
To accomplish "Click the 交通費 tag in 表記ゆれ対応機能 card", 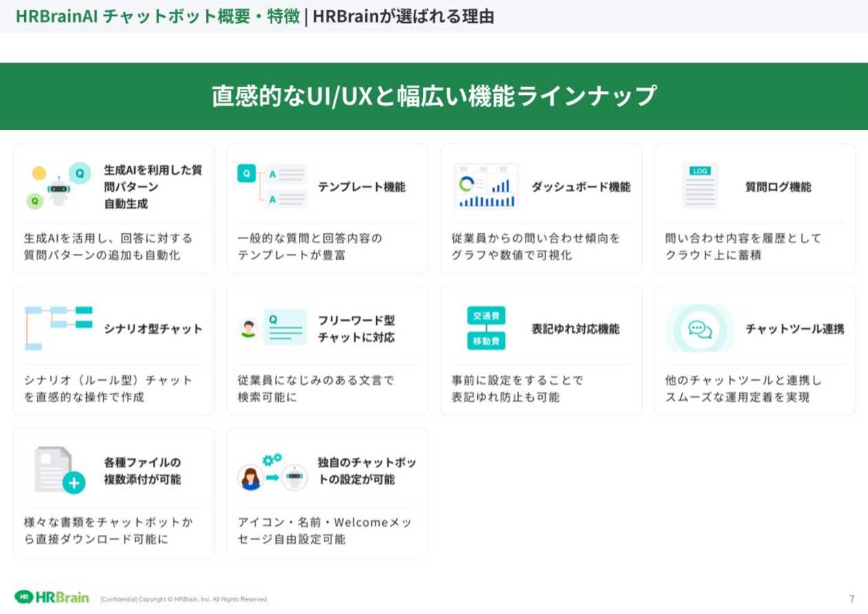I will pyautogui.click(x=486, y=315).
